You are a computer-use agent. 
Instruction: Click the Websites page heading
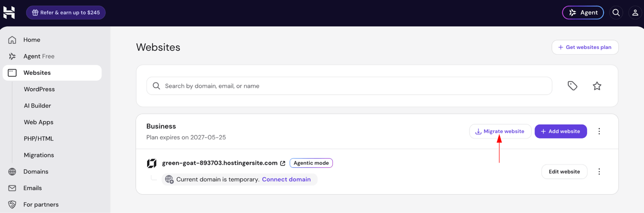coord(158,47)
